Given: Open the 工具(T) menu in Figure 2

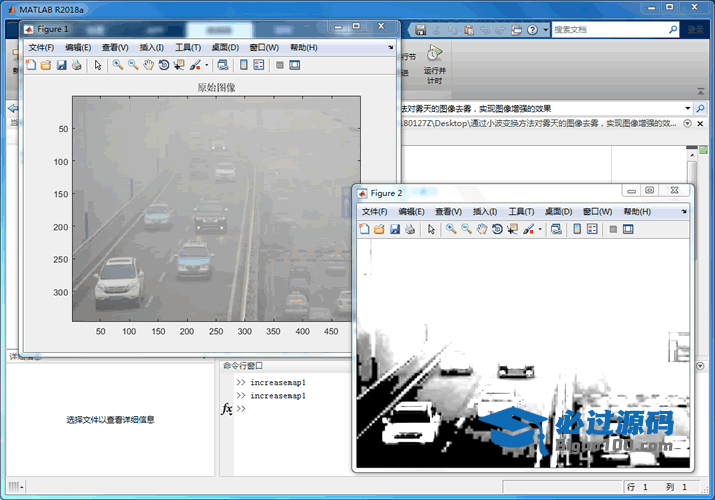Looking at the screenshot, I should pos(521,212).
